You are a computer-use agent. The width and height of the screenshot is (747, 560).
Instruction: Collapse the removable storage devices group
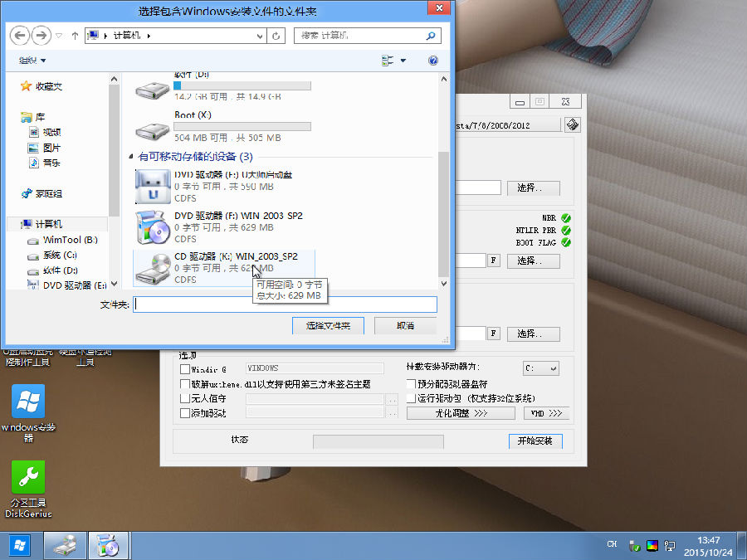pos(131,156)
